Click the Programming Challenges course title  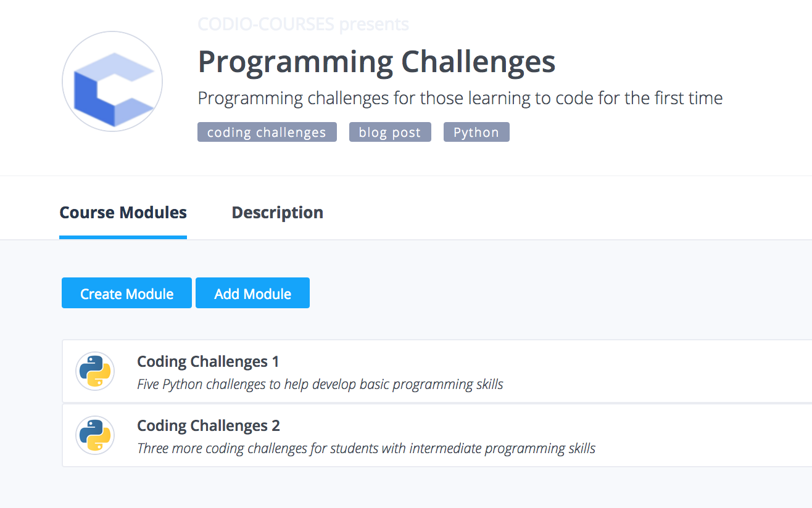tap(376, 62)
